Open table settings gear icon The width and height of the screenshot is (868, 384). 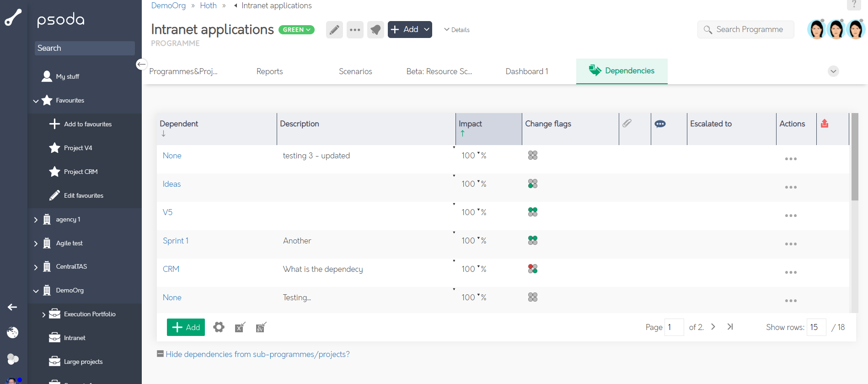click(219, 327)
